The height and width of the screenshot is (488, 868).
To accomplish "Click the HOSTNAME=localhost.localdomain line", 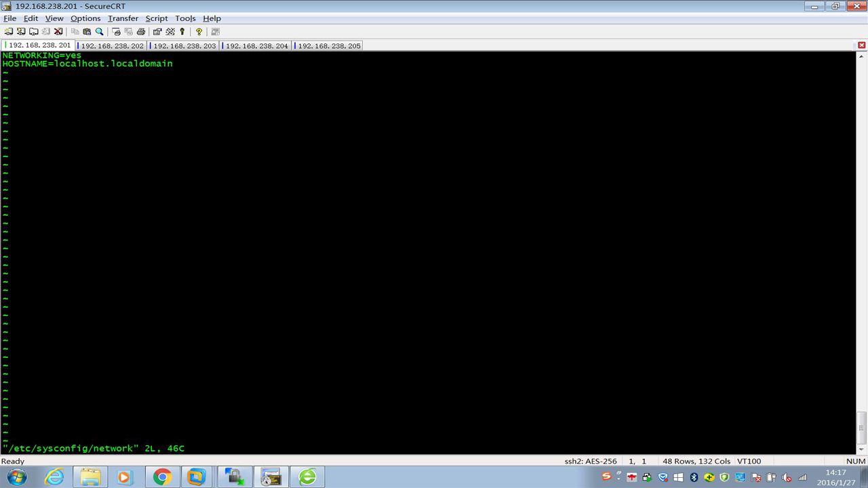I will click(x=87, y=64).
